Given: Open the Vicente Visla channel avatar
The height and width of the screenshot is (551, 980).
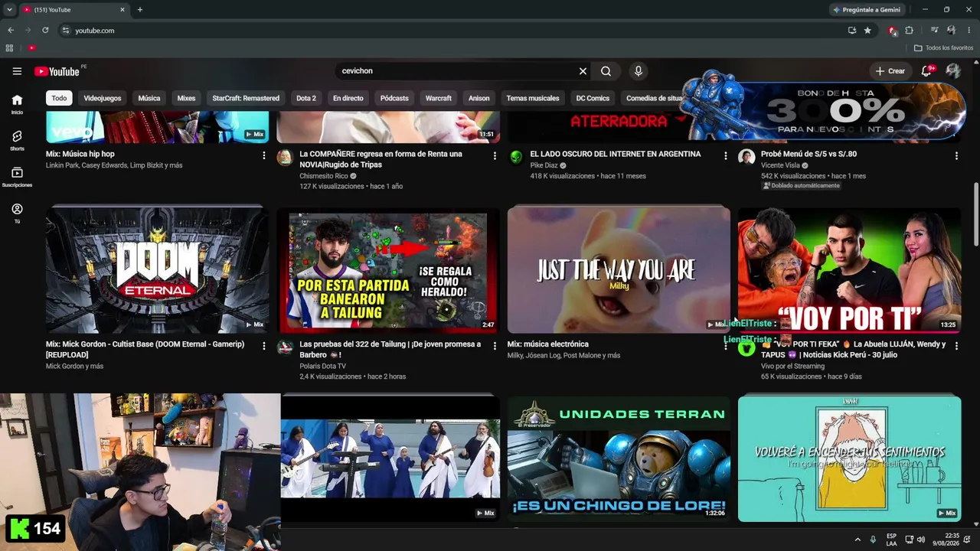Looking at the screenshot, I should [746, 158].
